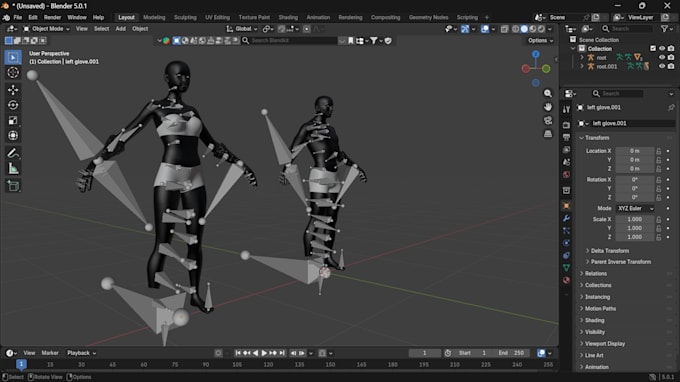Open the Modifiers wrench properties tab
680x382 pixels.
pyautogui.click(x=566, y=218)
